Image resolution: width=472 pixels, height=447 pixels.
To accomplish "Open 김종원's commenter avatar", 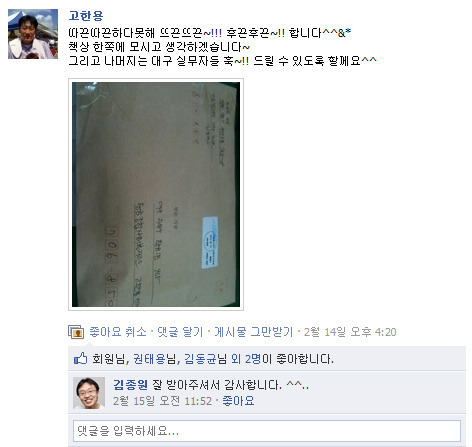I will [x=89, y=393].
